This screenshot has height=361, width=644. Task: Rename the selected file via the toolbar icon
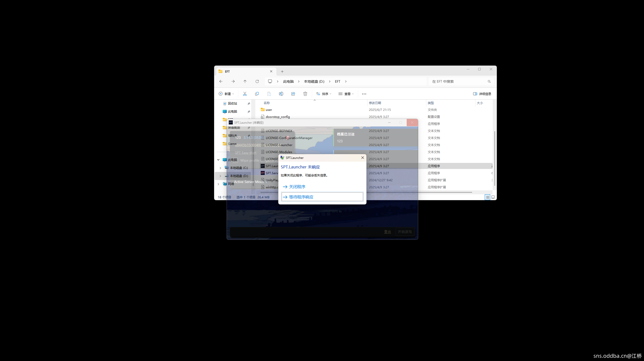281,94
